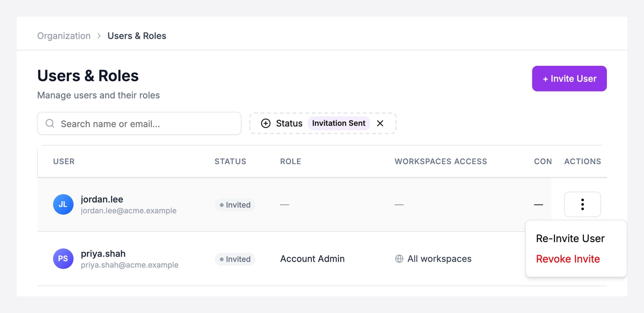Click the Invite User button

click(x=569, y=78)
